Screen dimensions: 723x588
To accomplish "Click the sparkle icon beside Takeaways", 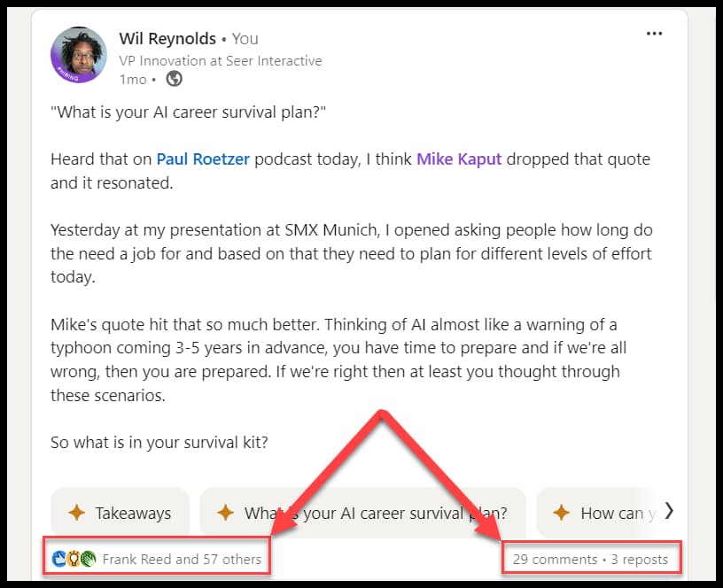I will [x=76, y=513].
